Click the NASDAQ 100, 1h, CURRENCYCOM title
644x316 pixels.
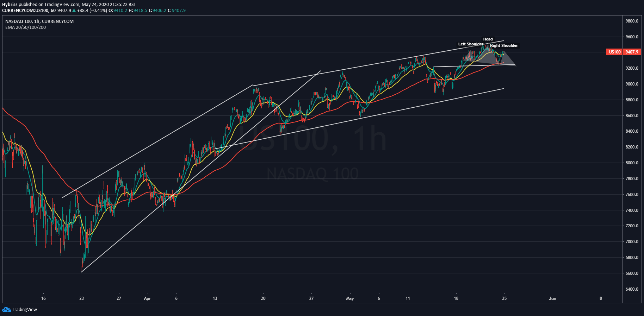[x=39, y=21]
